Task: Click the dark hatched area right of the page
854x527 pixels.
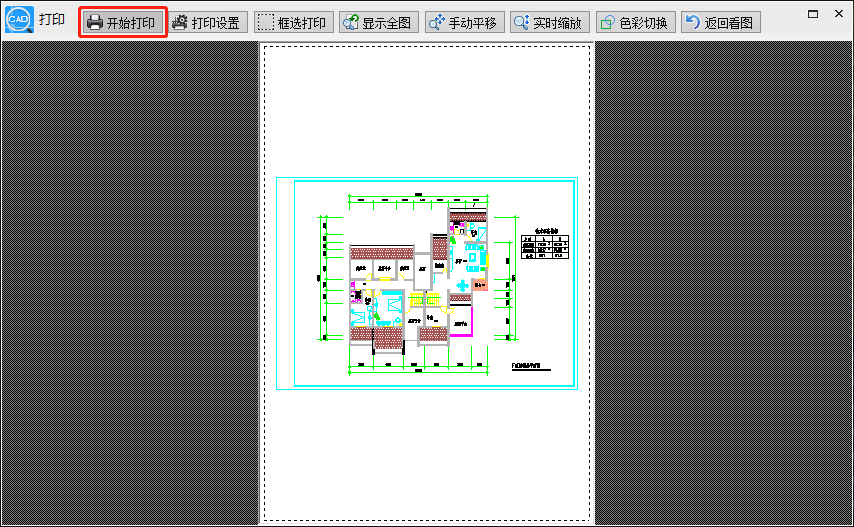Action: [x=723, y=283]
